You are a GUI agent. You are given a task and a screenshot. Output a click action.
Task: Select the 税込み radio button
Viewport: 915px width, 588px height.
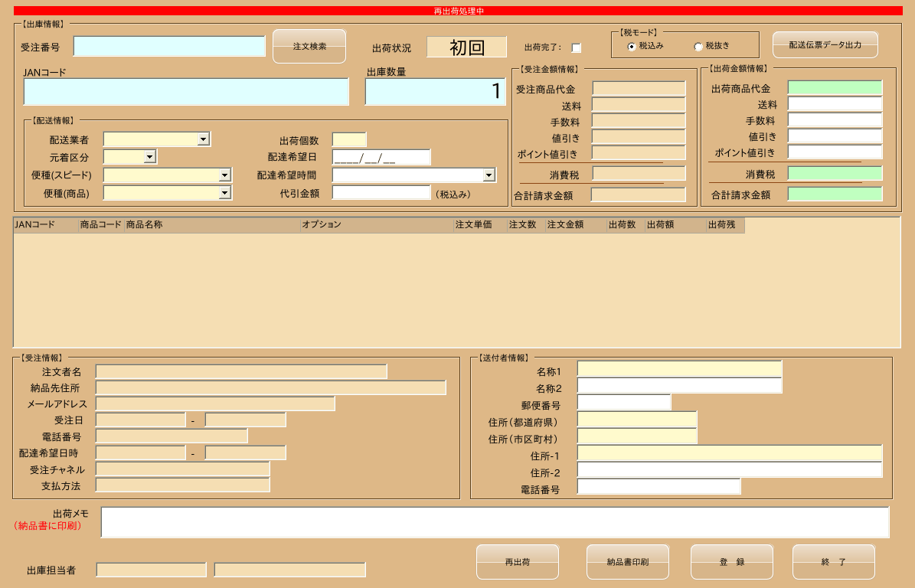[632, 46]
